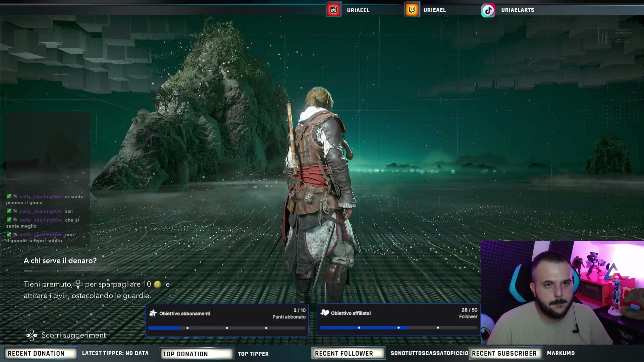Image resolution: width=644 pixels, height=362 pixels.
Task: Click the d-pad icon after Tieni premuto
Action: tap(78, 284)
